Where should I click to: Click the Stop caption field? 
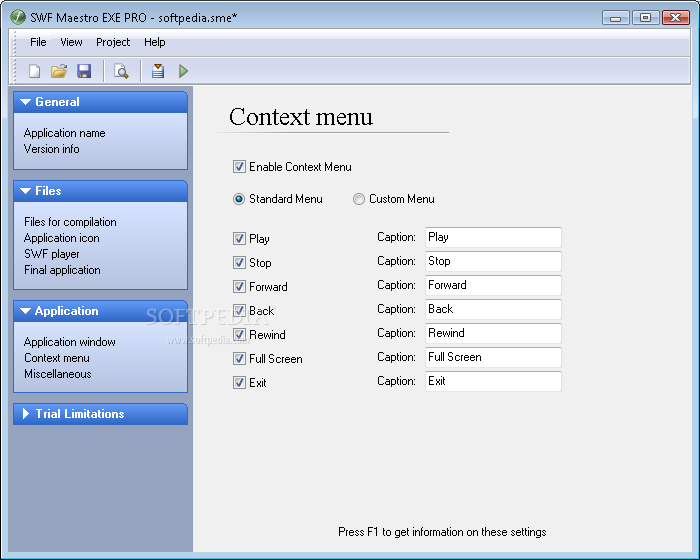493,261
